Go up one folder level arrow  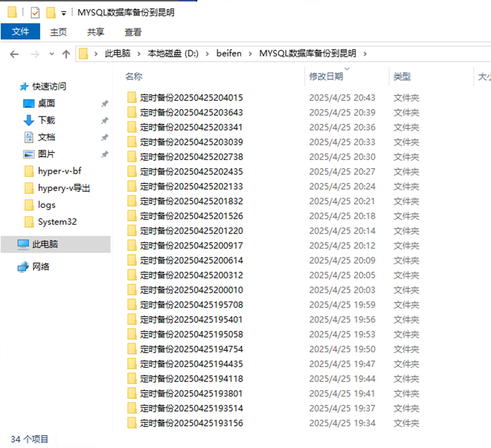point(66,54)
